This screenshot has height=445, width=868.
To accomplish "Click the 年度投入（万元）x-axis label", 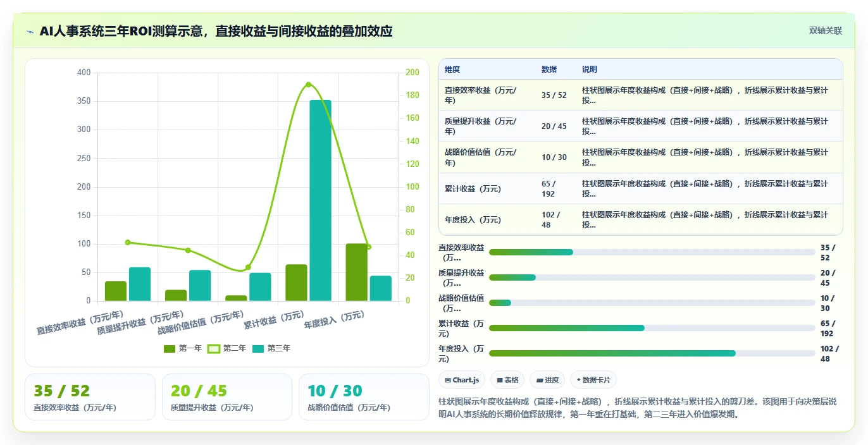I will click(334, 319).
